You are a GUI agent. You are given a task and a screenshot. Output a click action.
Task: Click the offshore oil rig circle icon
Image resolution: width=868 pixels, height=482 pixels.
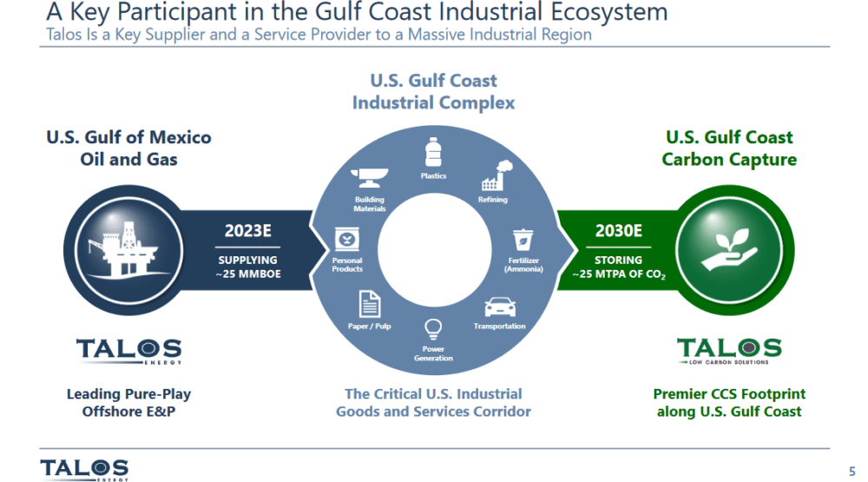128,250
